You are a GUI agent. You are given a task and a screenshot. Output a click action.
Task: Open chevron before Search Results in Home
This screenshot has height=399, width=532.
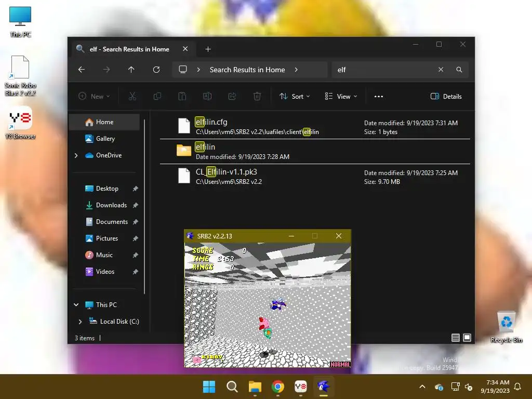pos(198,70)
